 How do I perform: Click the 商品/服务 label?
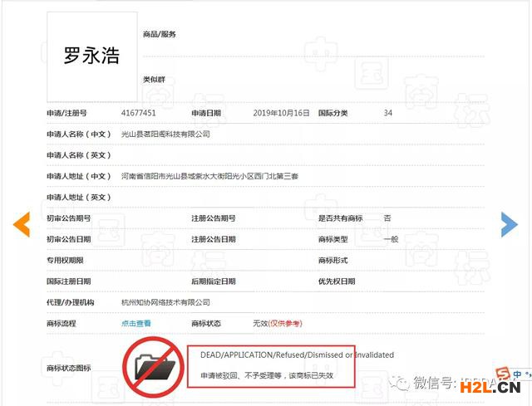pyautogui.click(x=159, y=34)
